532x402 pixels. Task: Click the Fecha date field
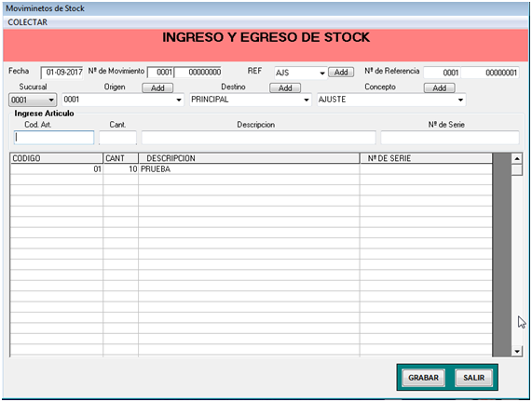click(61, 73)
